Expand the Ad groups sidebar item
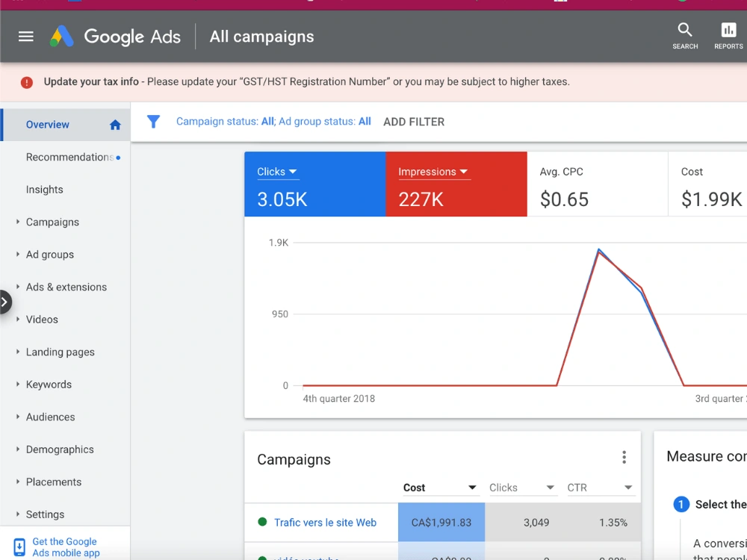747x560 pixels. (18, 255)
